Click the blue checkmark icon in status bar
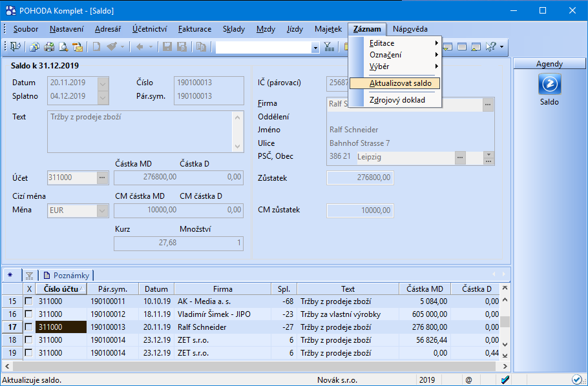This screenshot has width=588, height=386. click(505, 380)
